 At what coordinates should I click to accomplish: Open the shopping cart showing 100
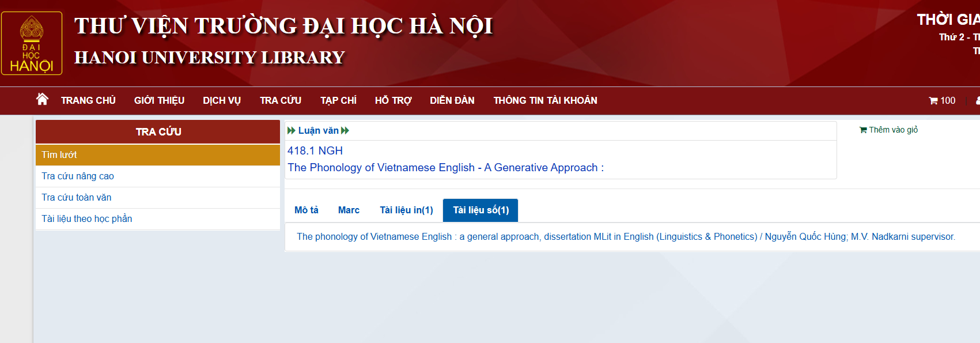click(942, 100)
